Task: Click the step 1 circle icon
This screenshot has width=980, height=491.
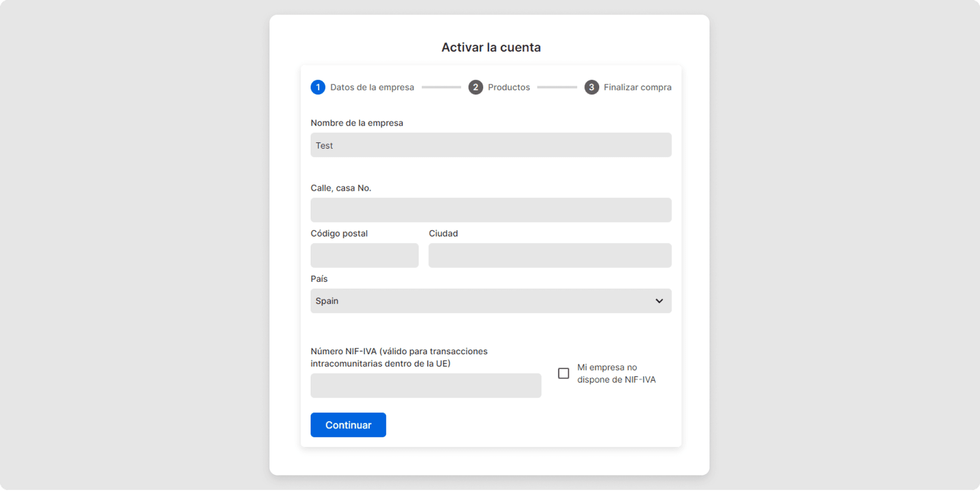Action: [x=318, y=87]
